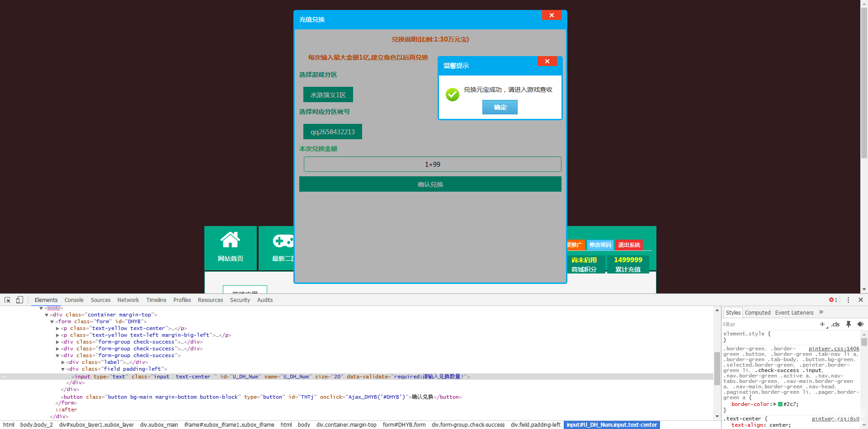
Task: Click the new style rule plus icon
Action: (x=822, y=324)
